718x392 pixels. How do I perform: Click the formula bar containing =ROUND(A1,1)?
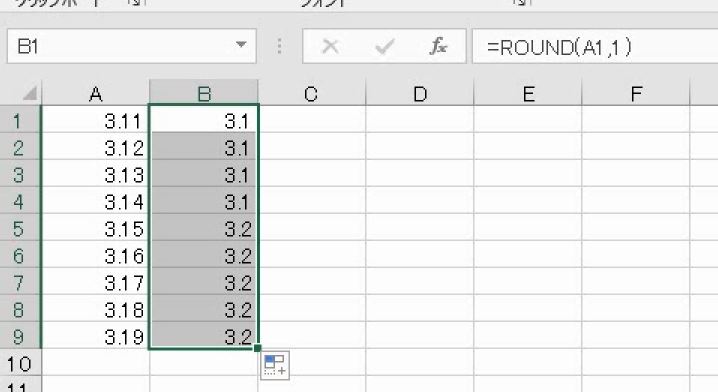pos(595,46)
